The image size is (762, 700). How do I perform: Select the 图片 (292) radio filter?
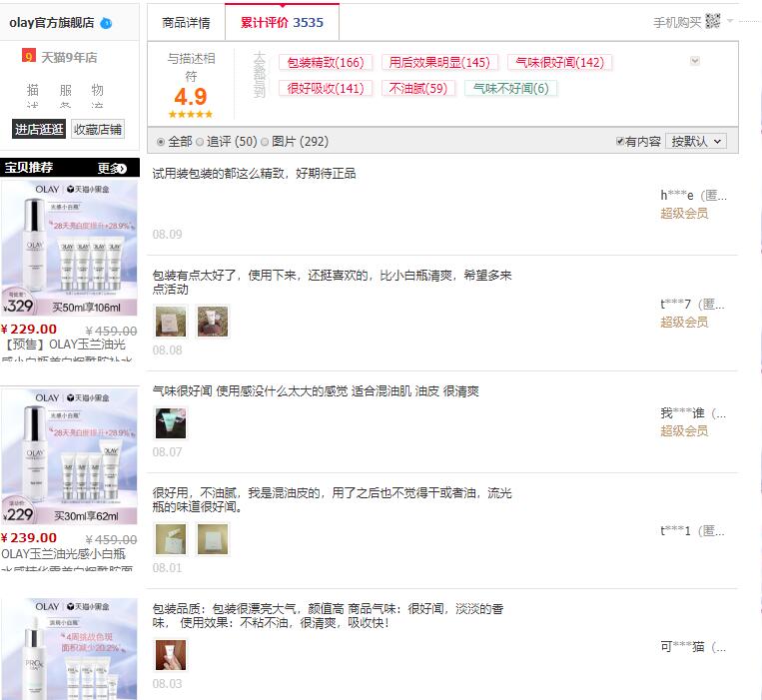[x=265, y=142]
